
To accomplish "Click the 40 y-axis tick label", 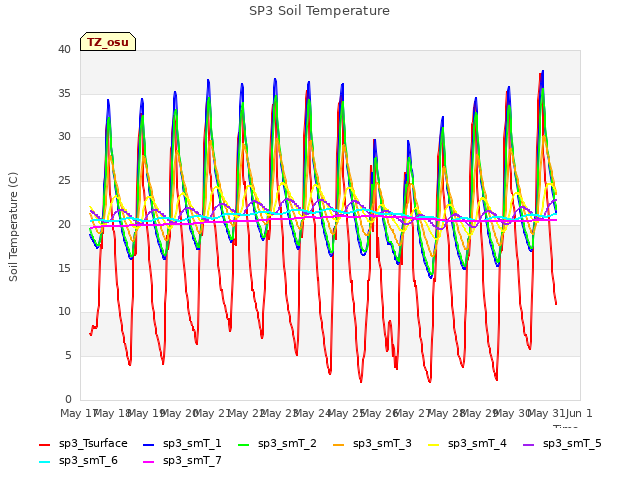I will (x=64, y=49).
